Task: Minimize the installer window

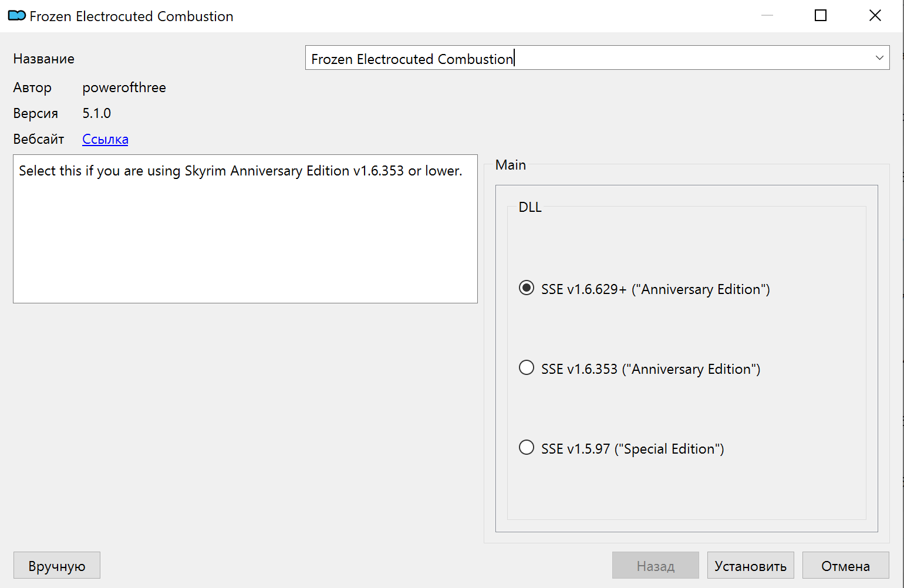Action: (767, 16)
